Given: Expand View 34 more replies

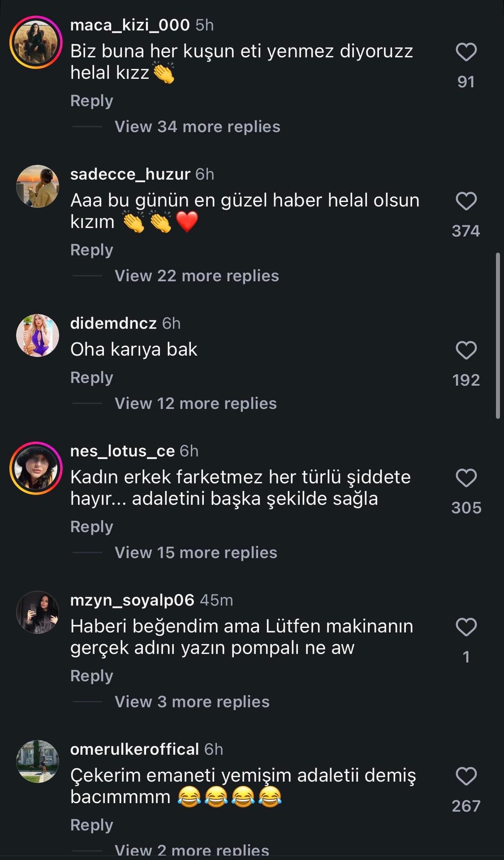Looking at the screenshot, I should click(x=197, y=126).
